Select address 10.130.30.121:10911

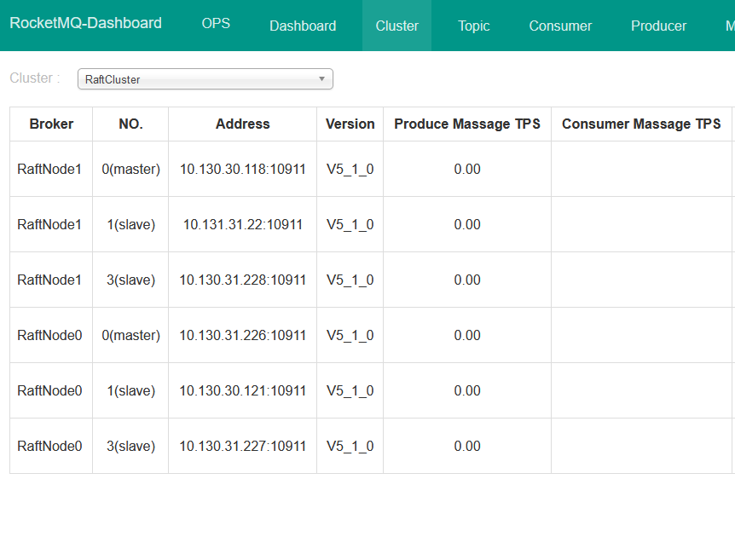[x=243, y=390]
